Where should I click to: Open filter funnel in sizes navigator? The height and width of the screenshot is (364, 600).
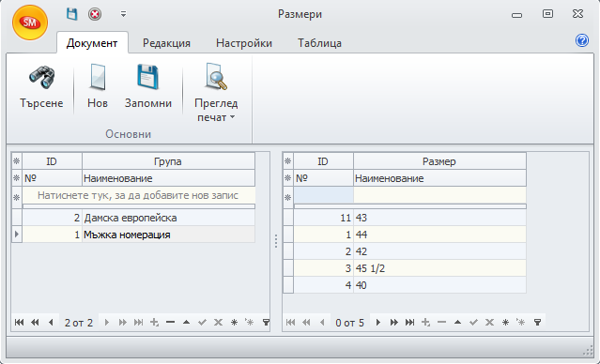tap(537, 323)
